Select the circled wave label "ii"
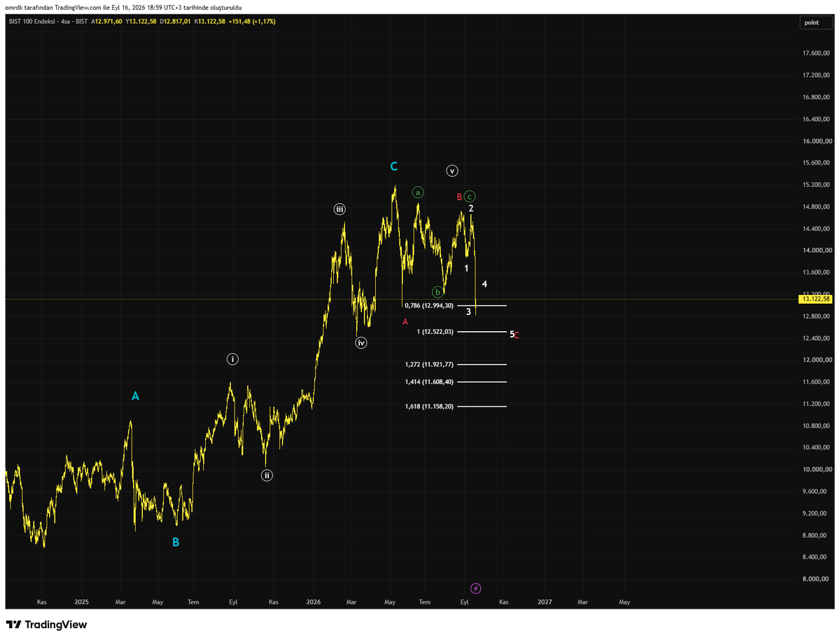 click(267, 475)
